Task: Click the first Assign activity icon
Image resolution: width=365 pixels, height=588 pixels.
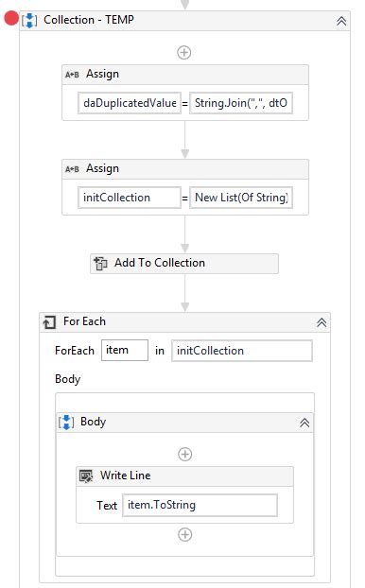Action: tap(72, 75)
